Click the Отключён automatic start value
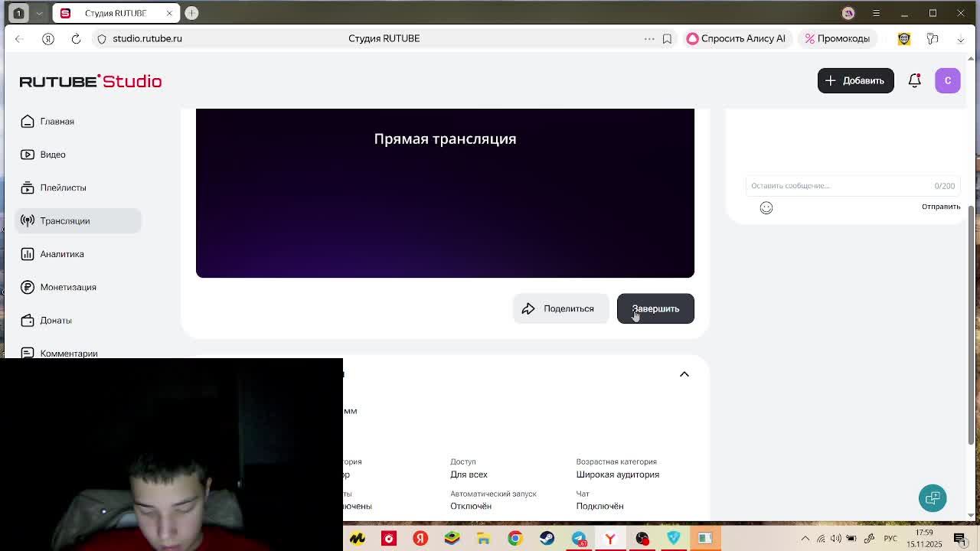980x551 pixels. 471,506
